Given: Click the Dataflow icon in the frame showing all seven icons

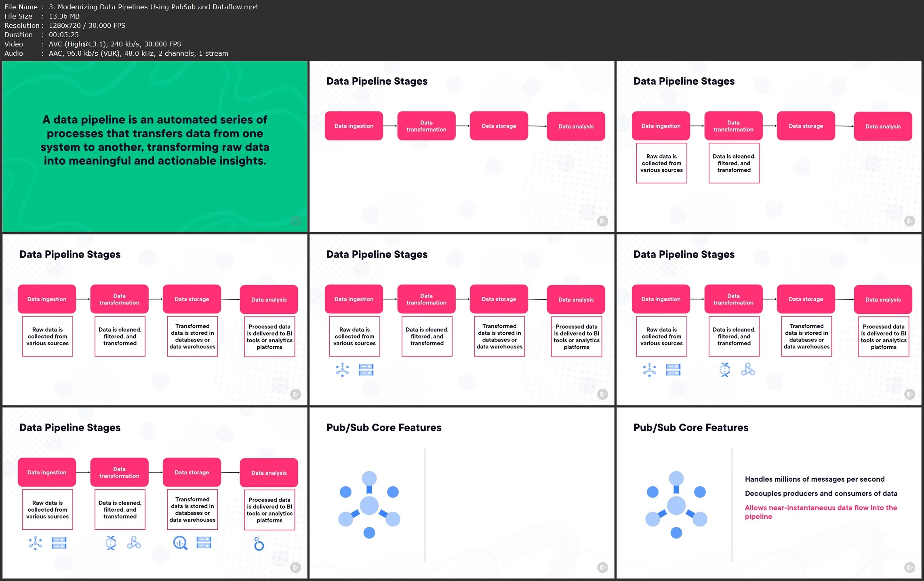Looking at the screenshot, I should pyautogui.click(x=111, y=543).
